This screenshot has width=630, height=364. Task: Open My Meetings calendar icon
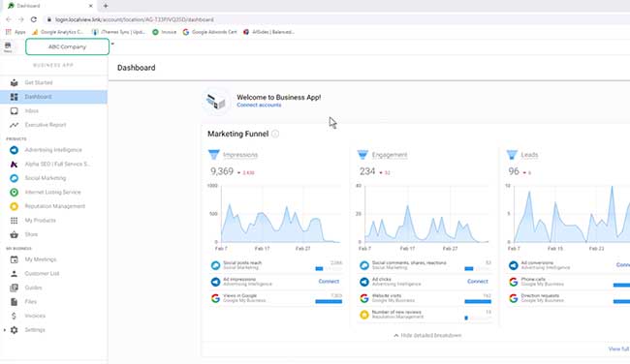coord(15,259)
